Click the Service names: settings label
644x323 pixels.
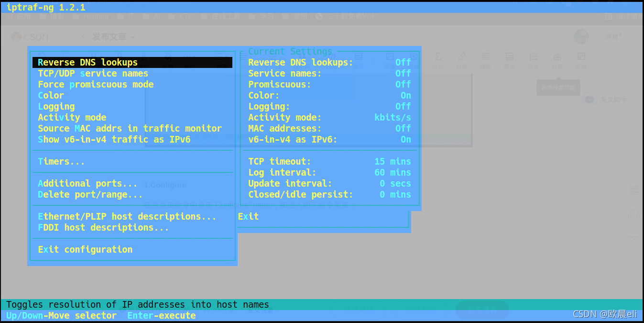click(x=285, y=73)
